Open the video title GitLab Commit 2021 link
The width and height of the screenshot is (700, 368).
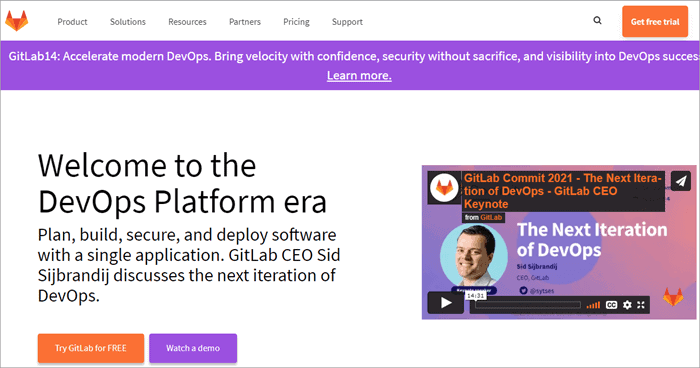click(x=562, y=191)
